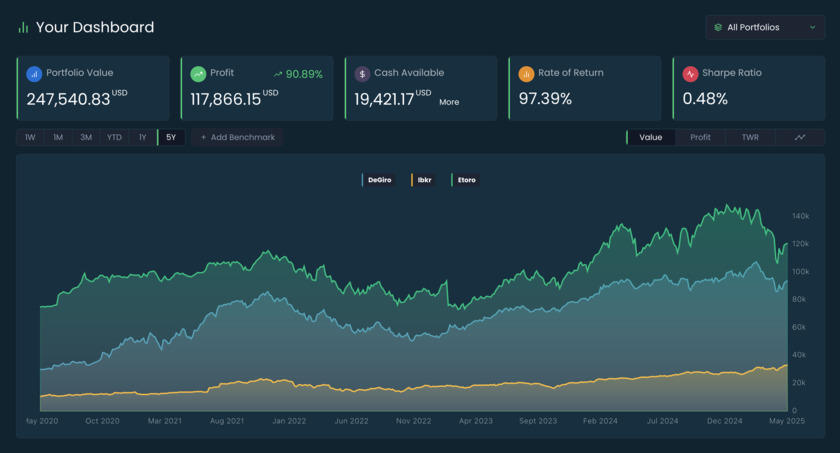
Task: Toggle the DeGiro series in legend
Action: 379,180
